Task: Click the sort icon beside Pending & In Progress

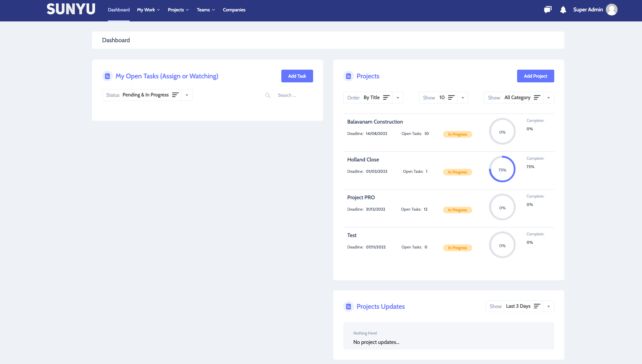Action: (x=175, y=95)
